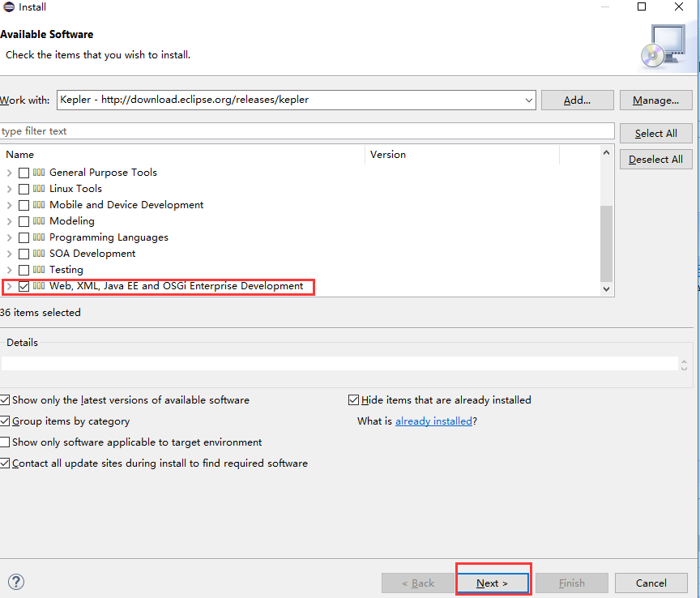Click the Linux Tools category icon
The height and width of the screenshot is (598, 700).
[x=39, y=189]
